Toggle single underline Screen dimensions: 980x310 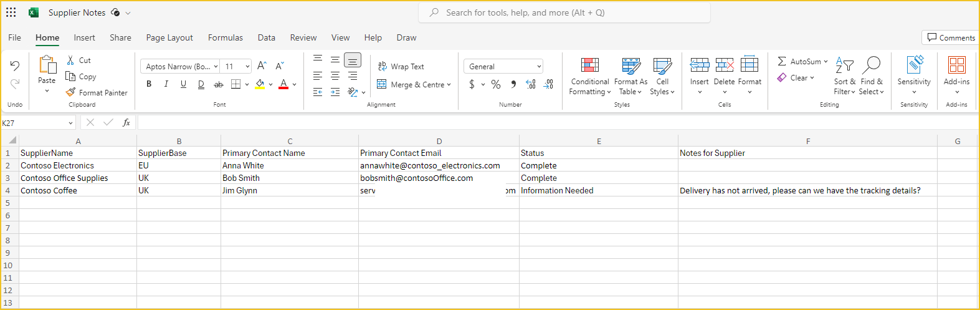pyautogui.click(x=183, y=84)
